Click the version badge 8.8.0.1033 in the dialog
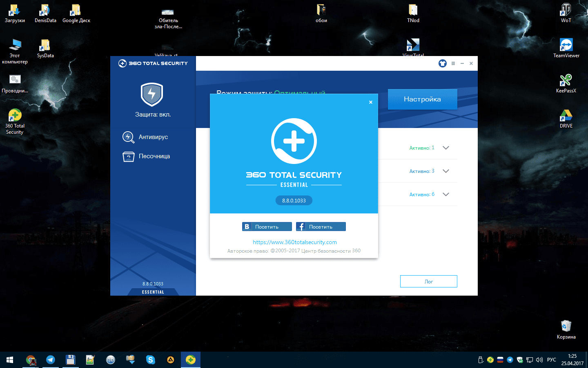Screen dimensions: 588x368 (x=294, y=200)
